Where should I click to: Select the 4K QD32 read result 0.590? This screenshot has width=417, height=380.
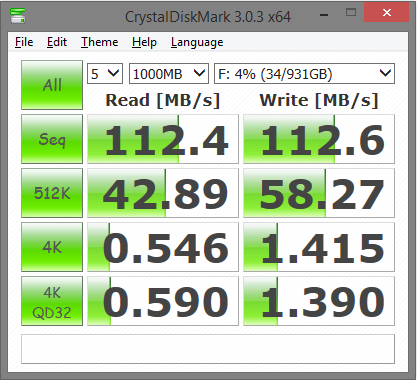[163, 301]
